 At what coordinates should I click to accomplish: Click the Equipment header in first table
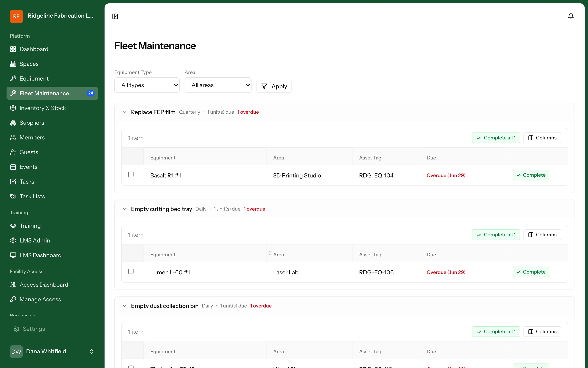(x=163, y=158)
